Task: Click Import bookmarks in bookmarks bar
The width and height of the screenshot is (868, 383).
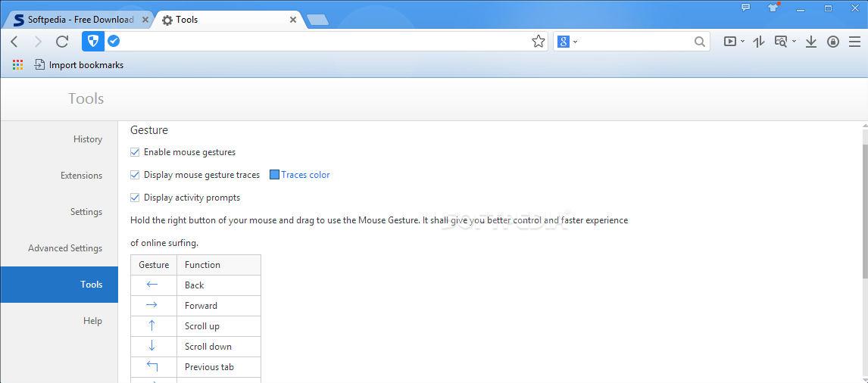Action: point(80,65)
